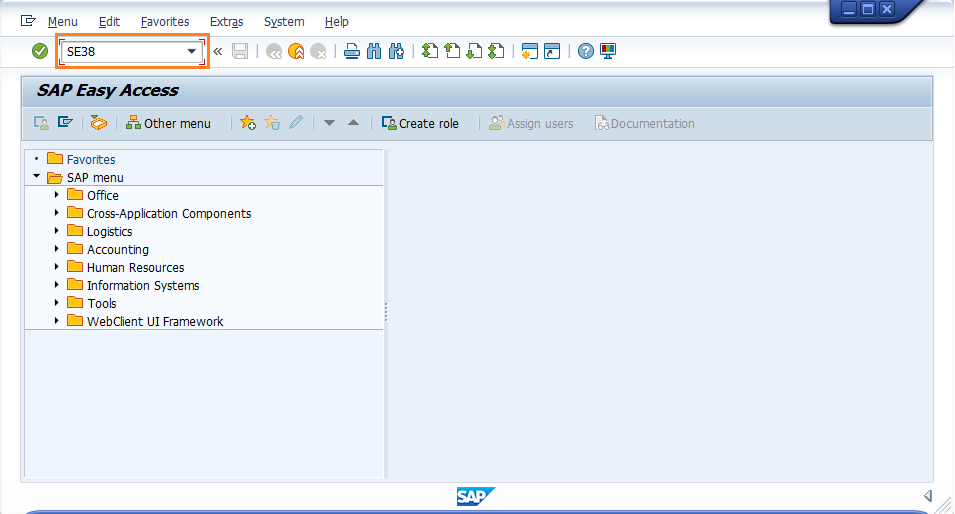Image resolution: width=955 pixels, height=514 pixels.
Task: Click Move Favorites Up arrow
Action: 353,123
